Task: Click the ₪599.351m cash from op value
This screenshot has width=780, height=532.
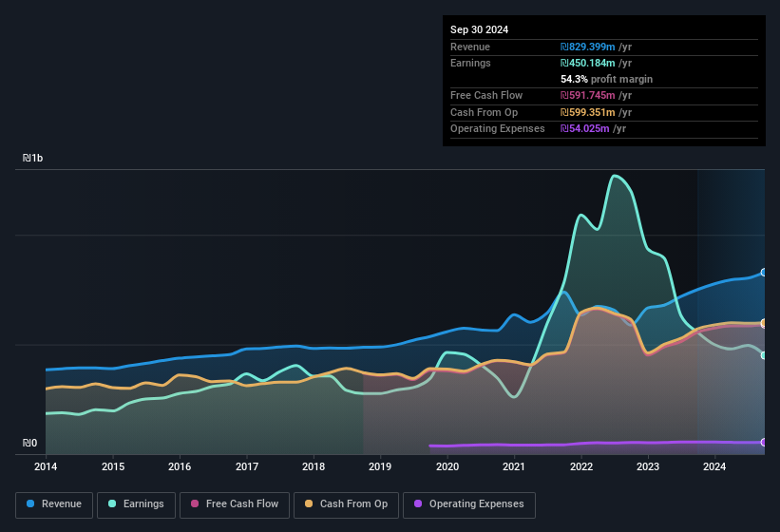Action: tap(587, 112)
